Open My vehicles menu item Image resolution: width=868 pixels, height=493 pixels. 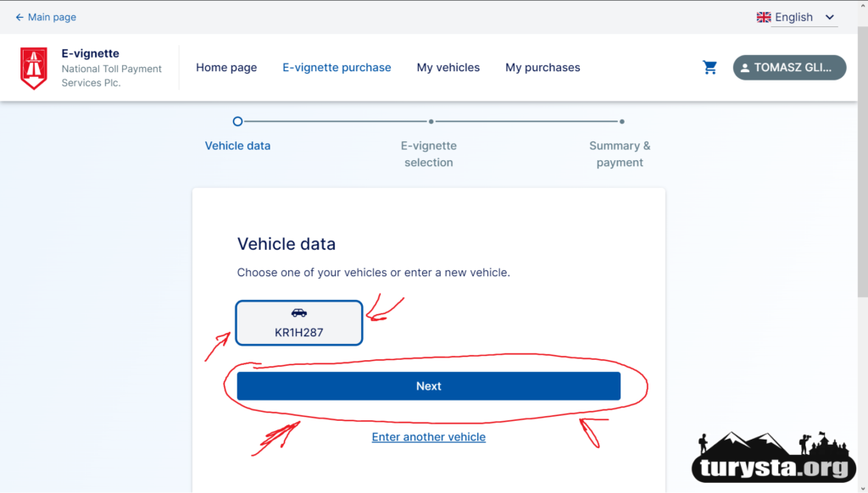448,68
